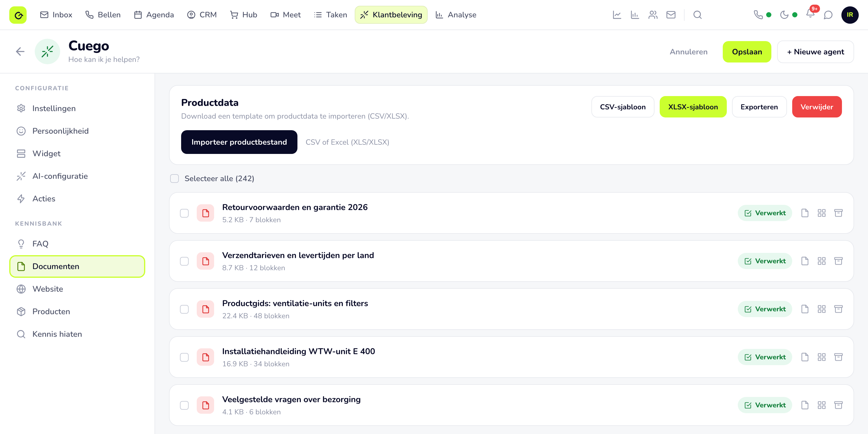Viewport: 868px width, 434px height.
Task: Archive Retourvoorwaarden en garantie 2026
Action: (838, 213)
